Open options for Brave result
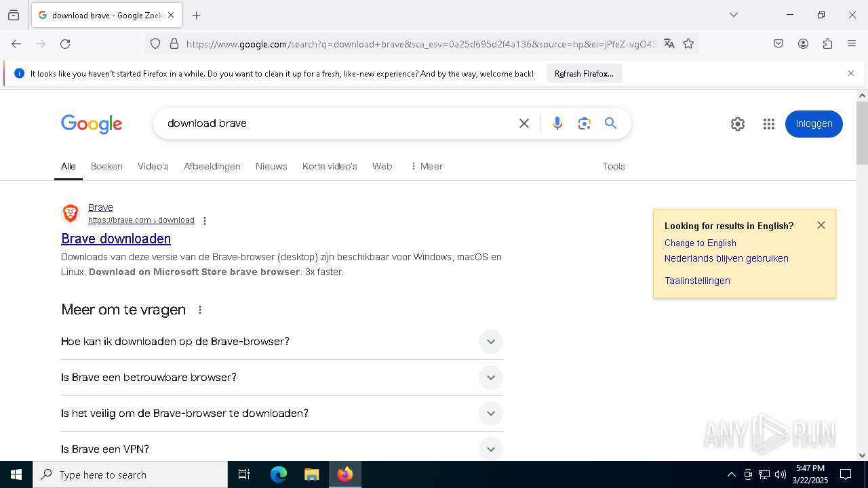Image resolution: width=868 pixels, height=488 pixels. (x=205, y=220)
